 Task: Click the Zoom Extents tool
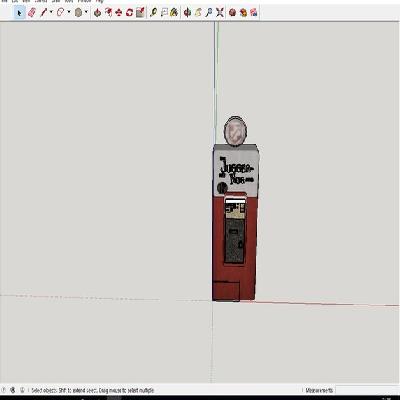(219, 13)
